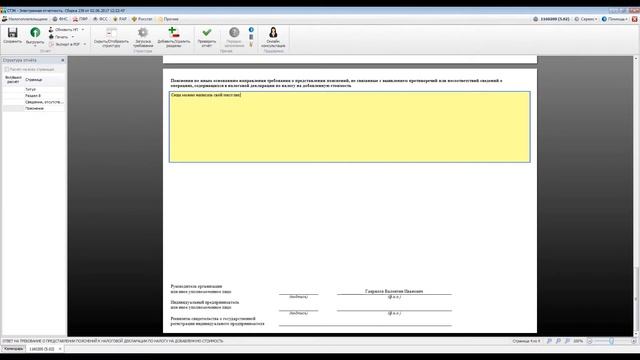
Task: Click into the yellow explanation text field
Action: pos(350,127)
